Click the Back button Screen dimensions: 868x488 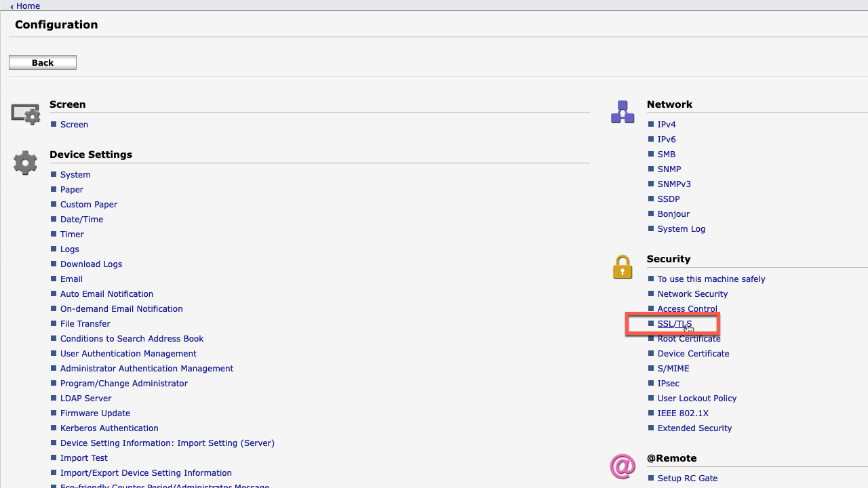click(43, 62)
